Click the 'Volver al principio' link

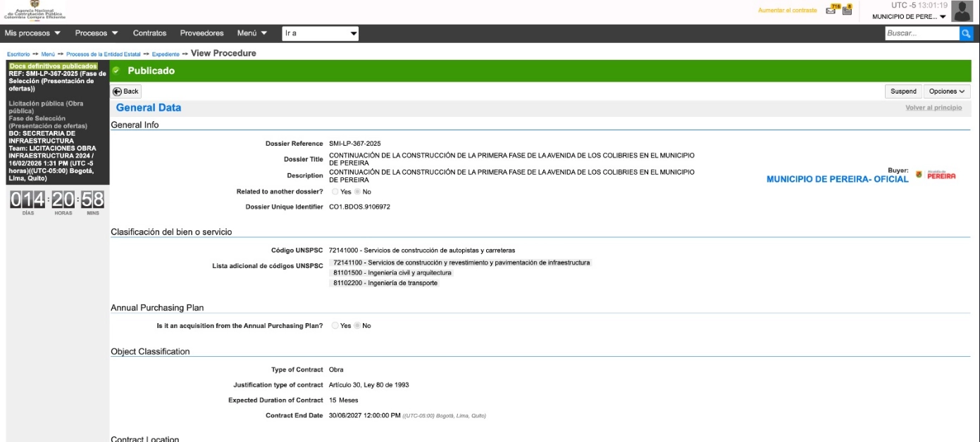point(933,108)
